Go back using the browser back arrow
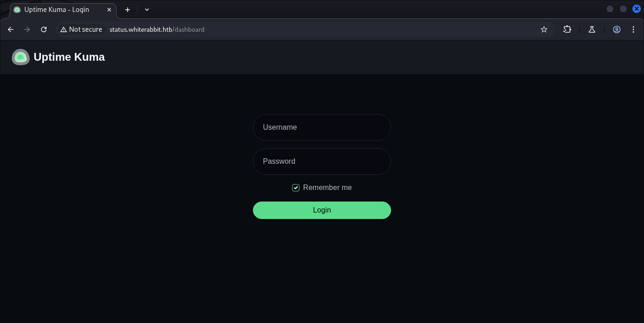644x323 pixels. click(x=11, y=29)
